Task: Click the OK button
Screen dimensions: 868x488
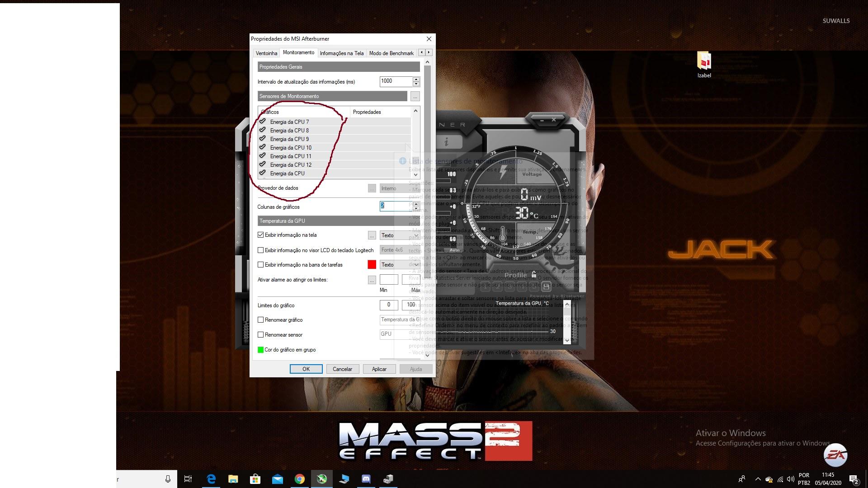Action: 306,369
